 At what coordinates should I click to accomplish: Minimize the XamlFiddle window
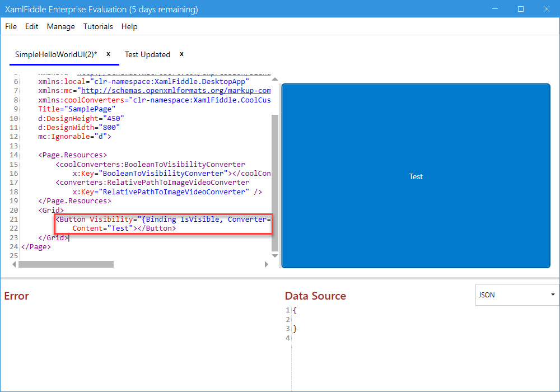coord(495,9)
